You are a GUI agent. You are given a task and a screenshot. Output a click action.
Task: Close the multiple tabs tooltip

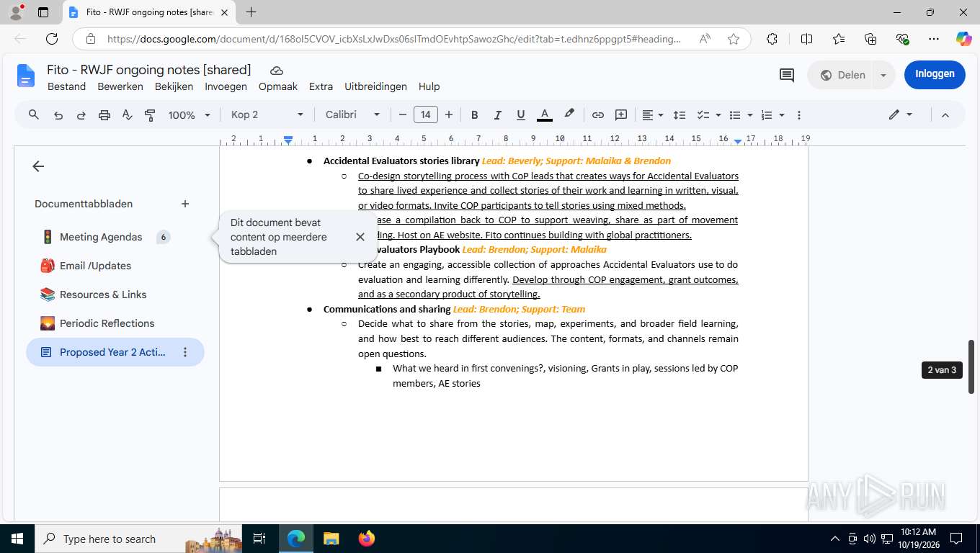click(360, 237)
